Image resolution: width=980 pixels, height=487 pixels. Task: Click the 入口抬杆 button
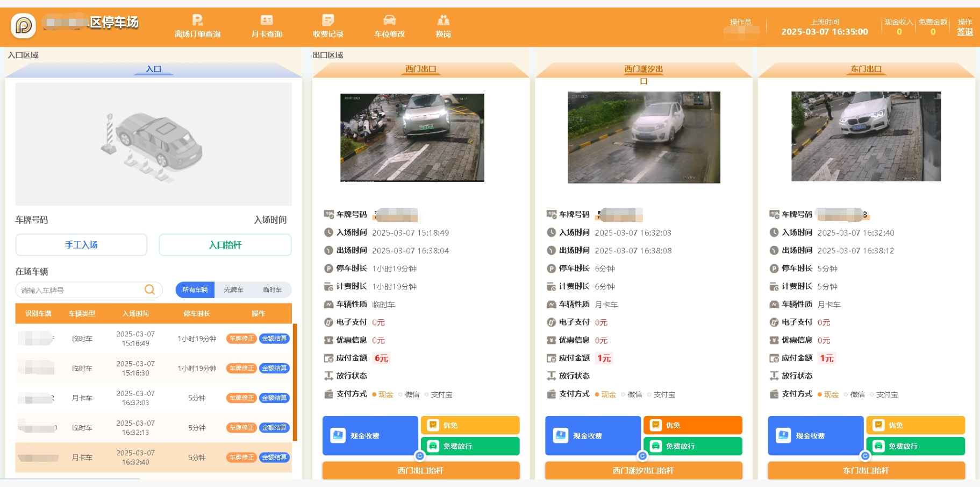(225, 245)
